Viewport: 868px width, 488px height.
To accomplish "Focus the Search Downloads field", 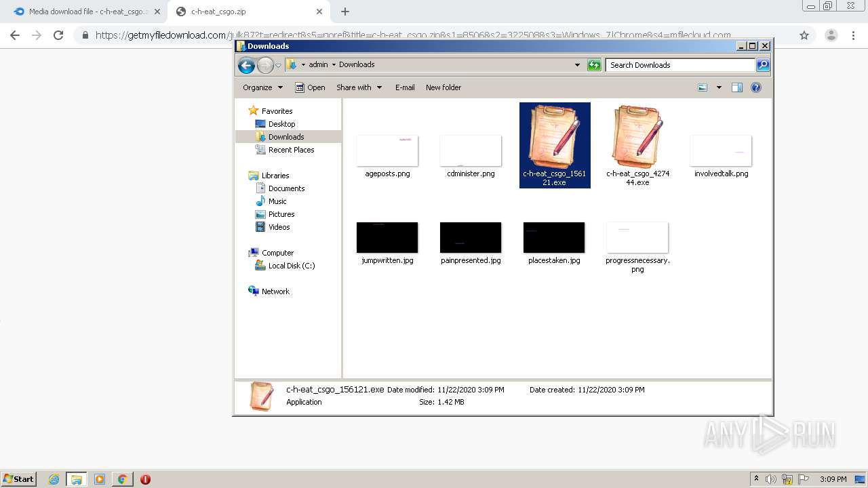I will (x=680, y=65).
